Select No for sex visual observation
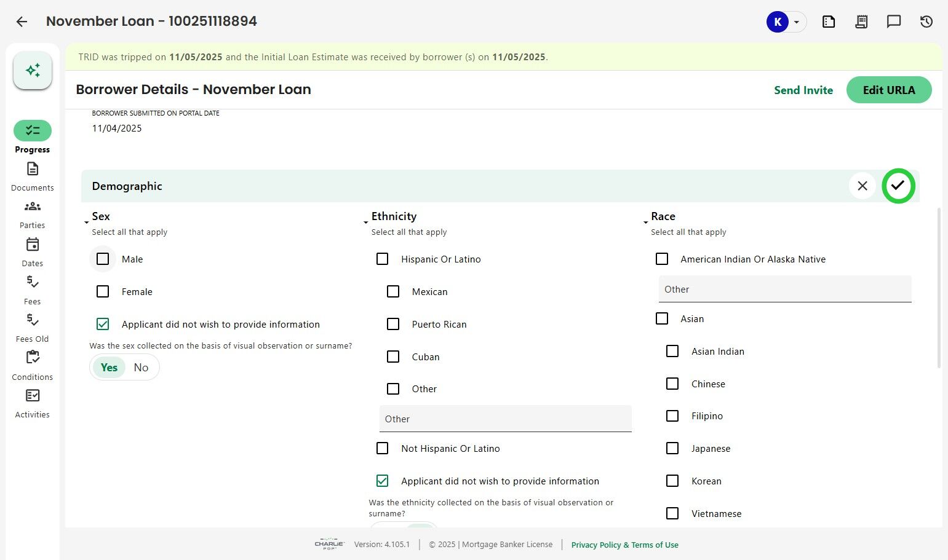 [x=141, y=368]
